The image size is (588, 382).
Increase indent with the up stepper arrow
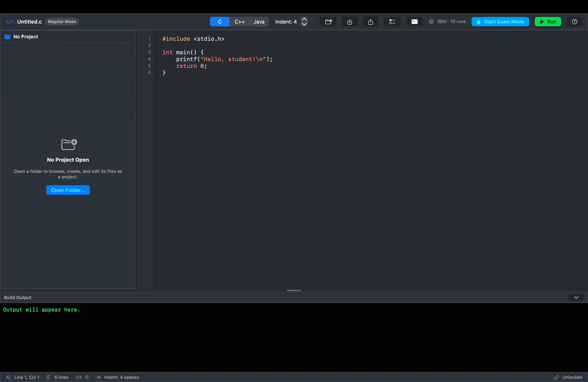coord(304,19)
